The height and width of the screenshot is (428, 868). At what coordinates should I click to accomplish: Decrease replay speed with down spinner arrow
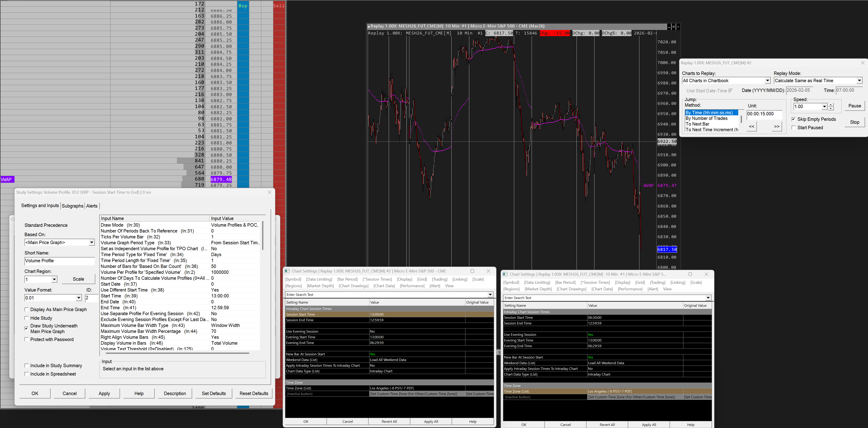pyautogui.click(x=831, y=109)
